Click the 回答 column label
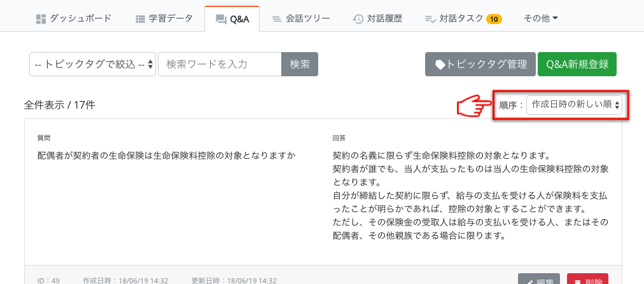 (x=339, y=138)
